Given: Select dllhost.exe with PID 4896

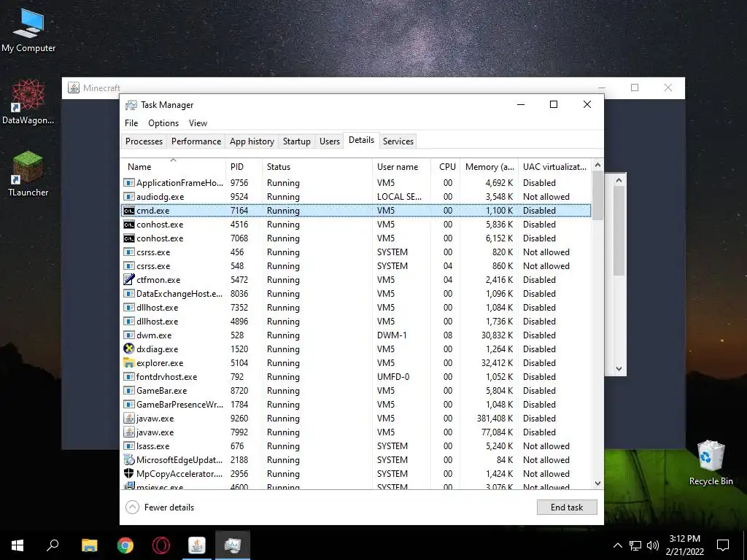Looking at the screenshot, I should pos(356,322).
